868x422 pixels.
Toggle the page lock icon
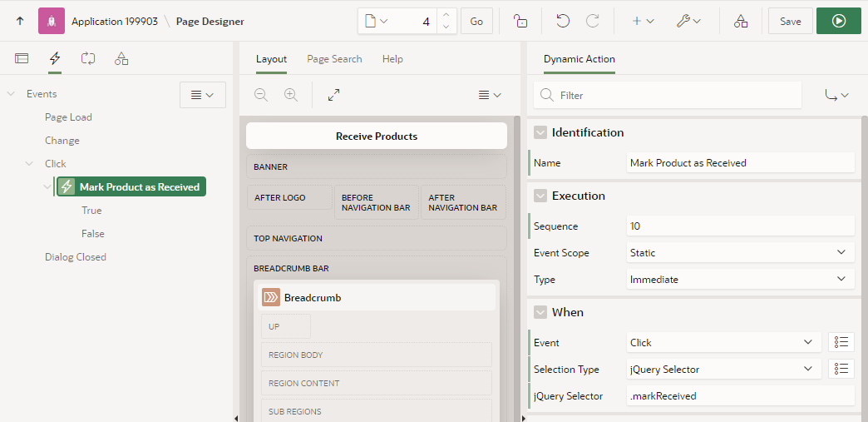pyautogui.click(x=520, y=21)
